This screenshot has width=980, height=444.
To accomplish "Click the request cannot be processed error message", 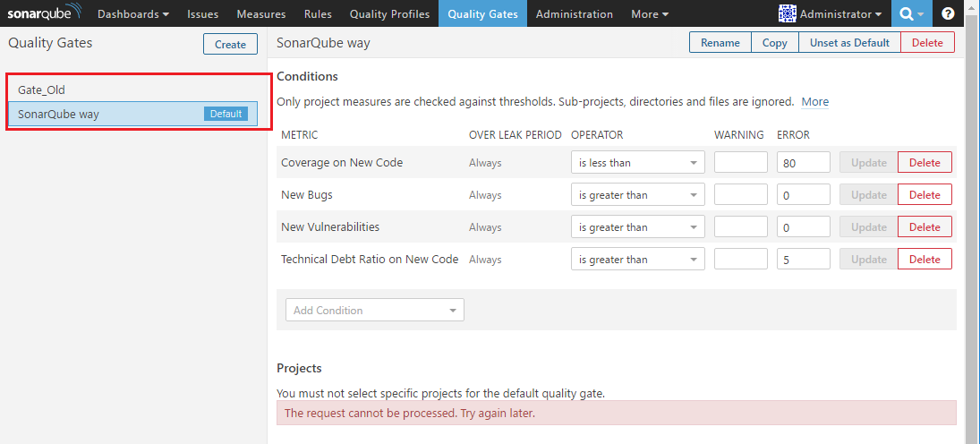I will [617, 413].
